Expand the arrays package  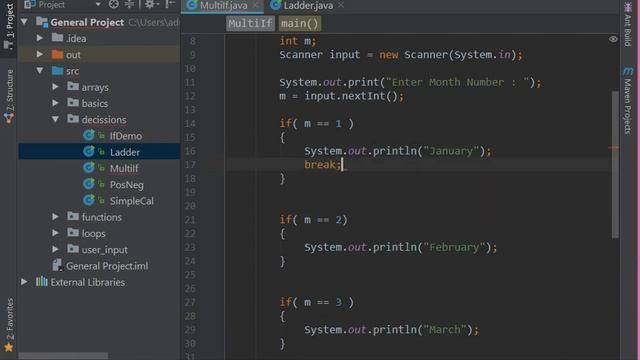[56, 87]
